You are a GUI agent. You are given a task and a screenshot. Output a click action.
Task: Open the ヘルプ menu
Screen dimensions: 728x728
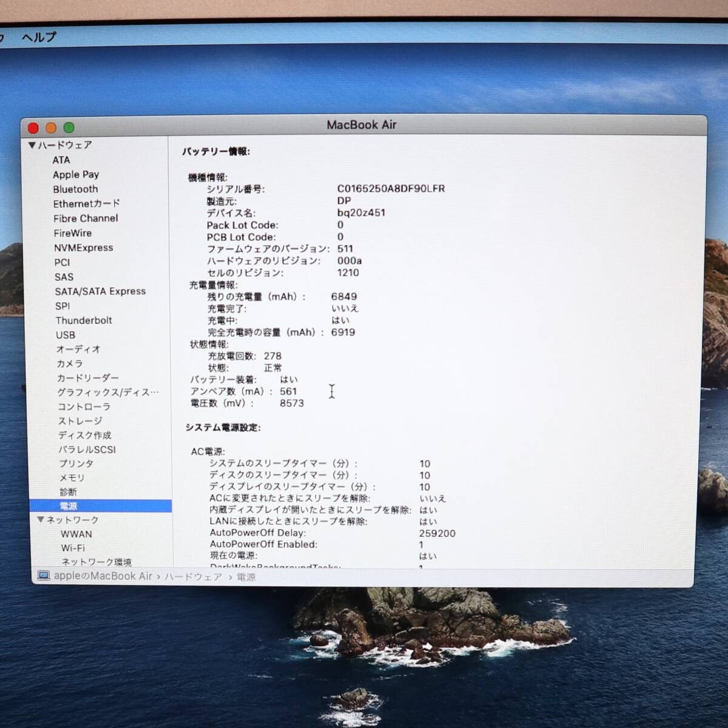click(x=39, y=37)
